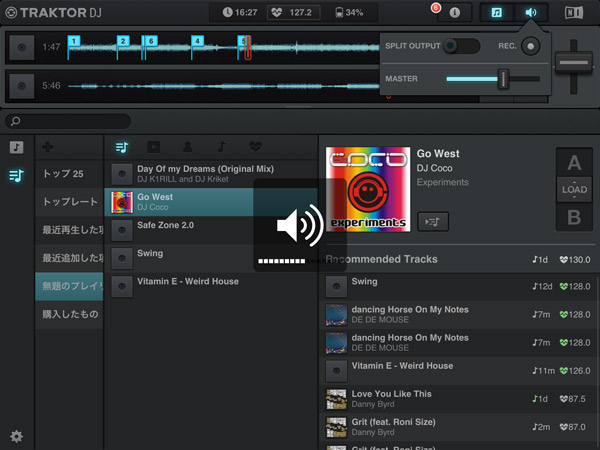This screenshot has height=450, width=600.
Task: Click the search field
Action: [x=300, y=121]
